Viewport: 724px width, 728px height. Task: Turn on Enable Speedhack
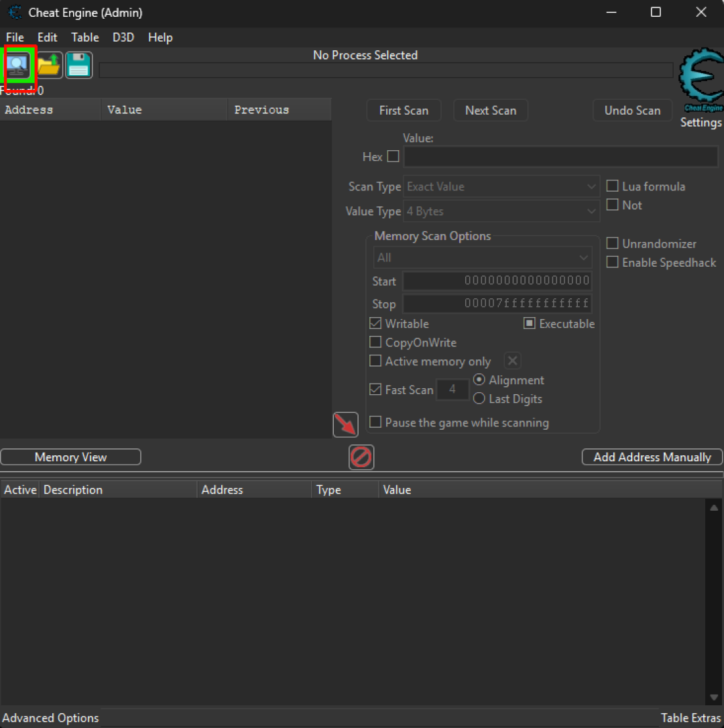point(613,262)
